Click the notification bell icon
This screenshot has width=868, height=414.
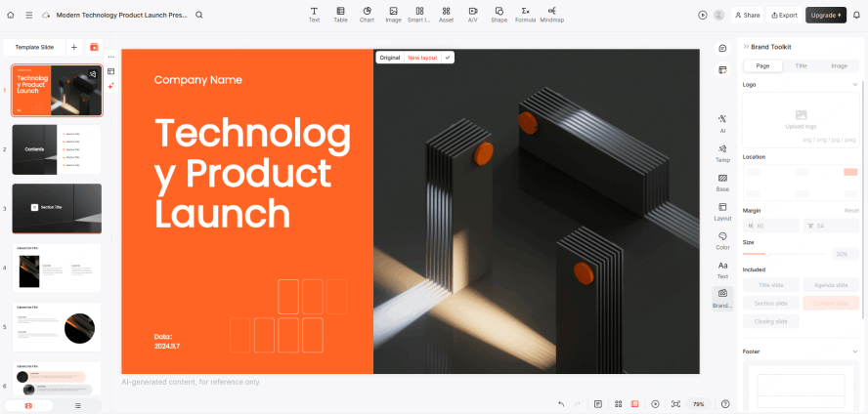[856, 15]
